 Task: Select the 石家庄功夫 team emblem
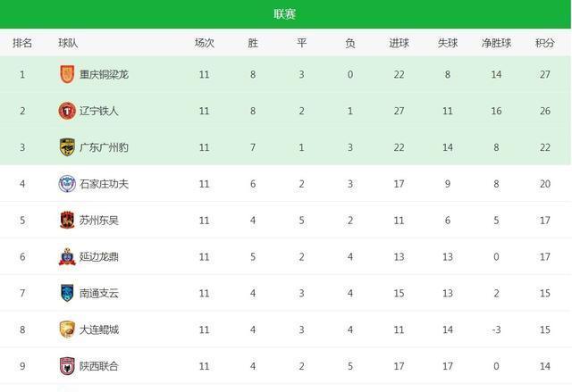(67, 184)
